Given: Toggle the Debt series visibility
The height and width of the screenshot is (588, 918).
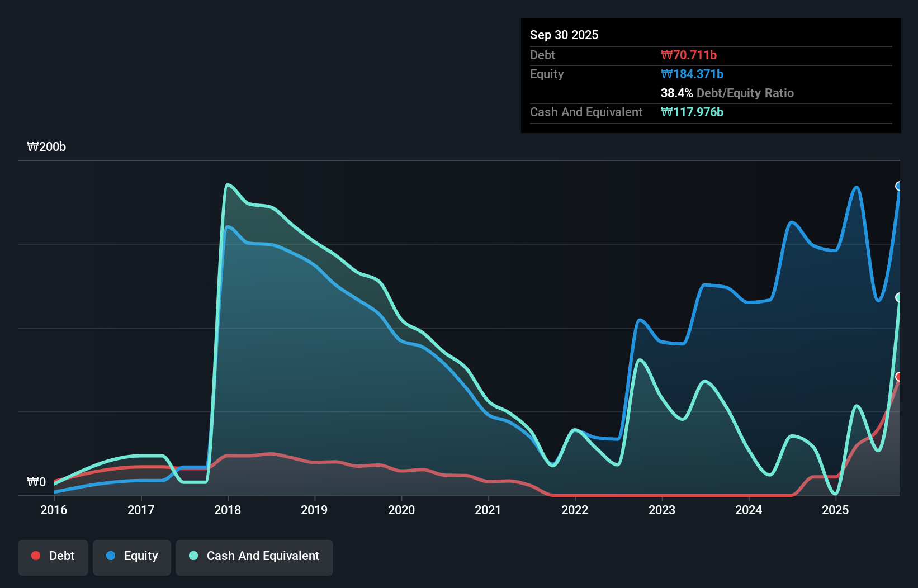Looking at the screenshot, I should click(53, 556).
